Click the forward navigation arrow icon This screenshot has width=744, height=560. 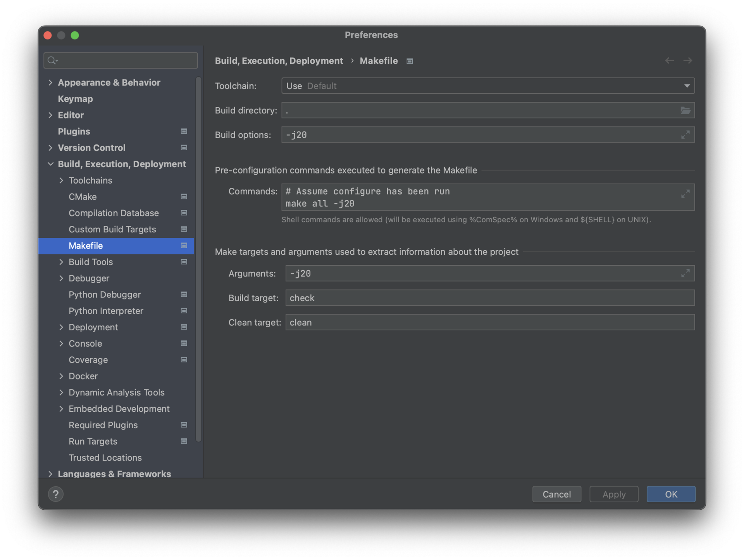687,60
